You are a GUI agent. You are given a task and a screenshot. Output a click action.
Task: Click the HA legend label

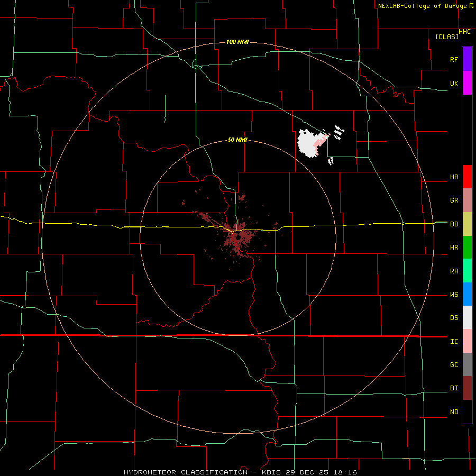[x=454, y=177]
